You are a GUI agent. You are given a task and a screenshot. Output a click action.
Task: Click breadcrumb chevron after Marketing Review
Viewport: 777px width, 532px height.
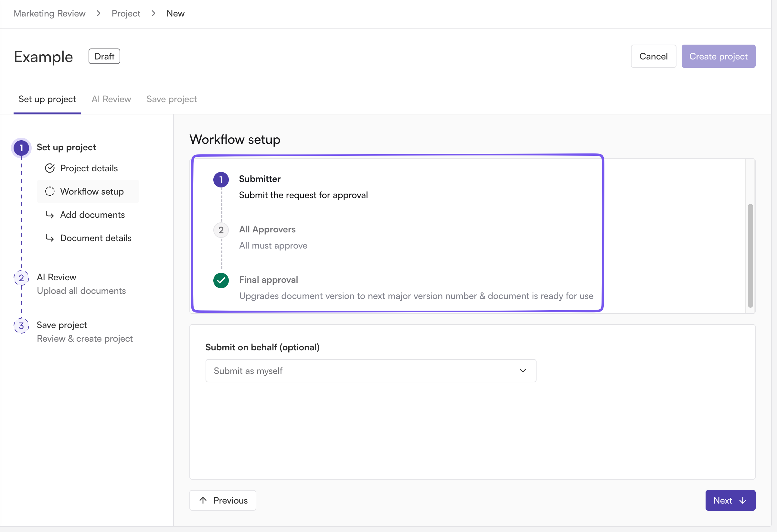coord(98,13)
